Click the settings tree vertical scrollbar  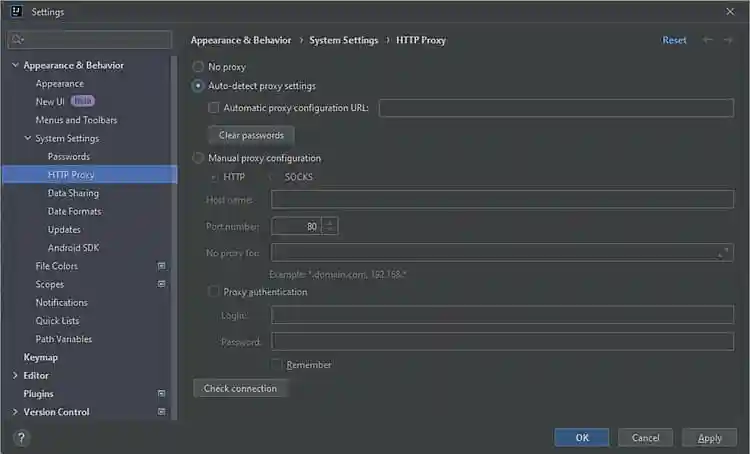coord(174,238)
